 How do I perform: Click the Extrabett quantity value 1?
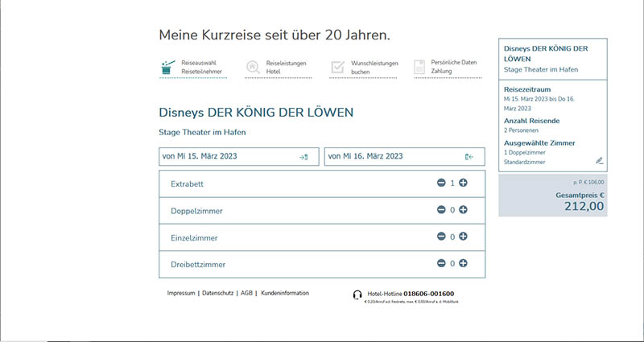[x=452, y=183]
